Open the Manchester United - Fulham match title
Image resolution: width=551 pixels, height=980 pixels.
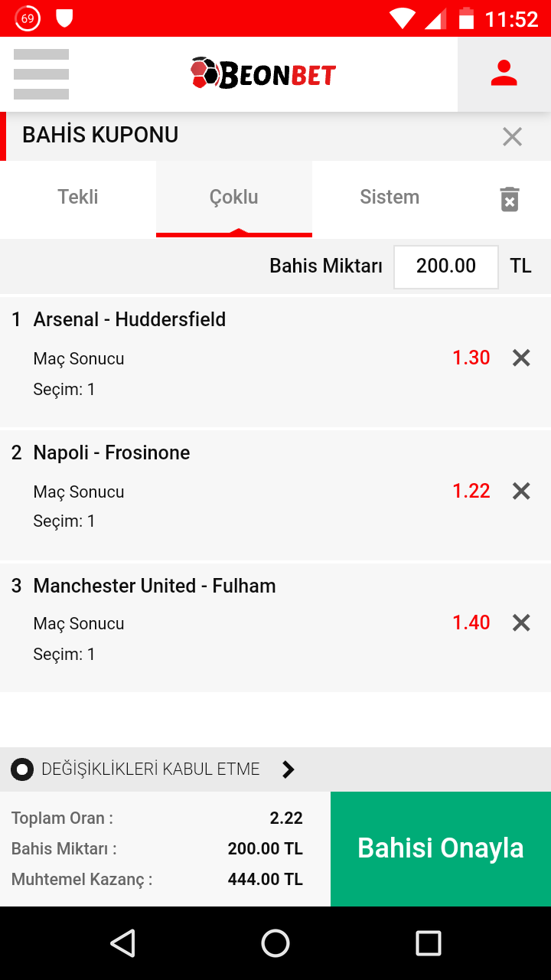pyautogui.click(x=155, y=586)
